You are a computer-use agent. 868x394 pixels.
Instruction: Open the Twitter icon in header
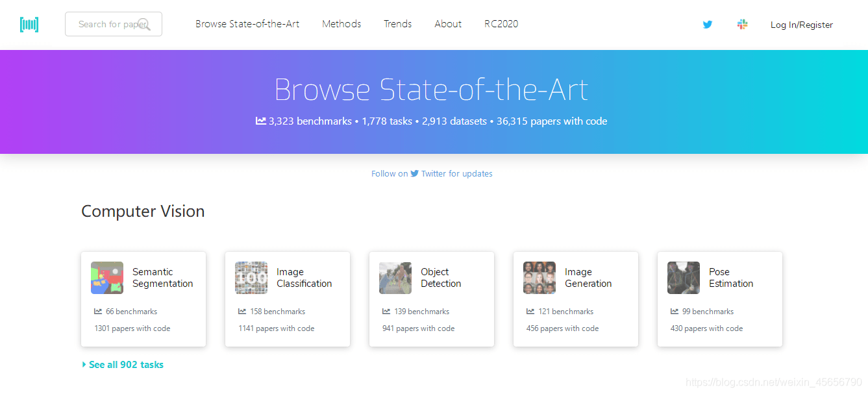708,25
